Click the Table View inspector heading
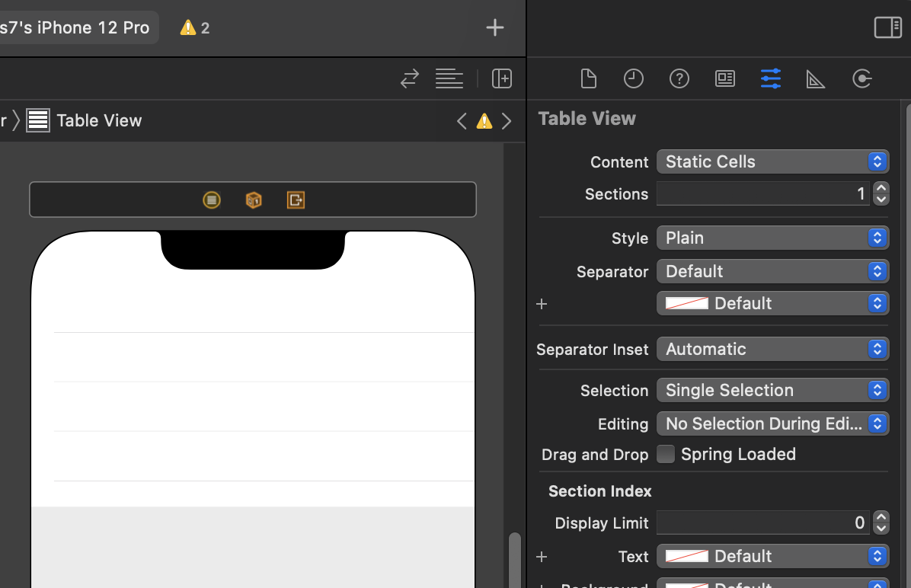 click(x=587, y=119)
